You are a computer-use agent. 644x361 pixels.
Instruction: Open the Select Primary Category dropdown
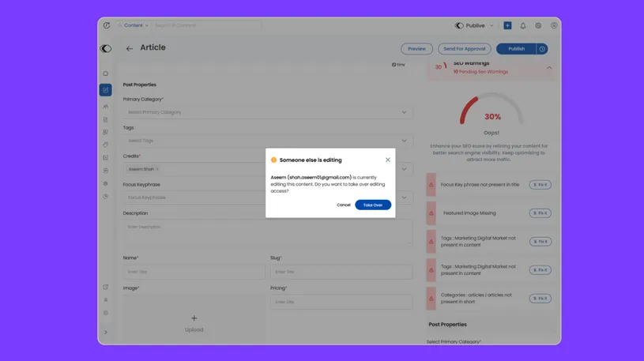(x=268, y=112)
